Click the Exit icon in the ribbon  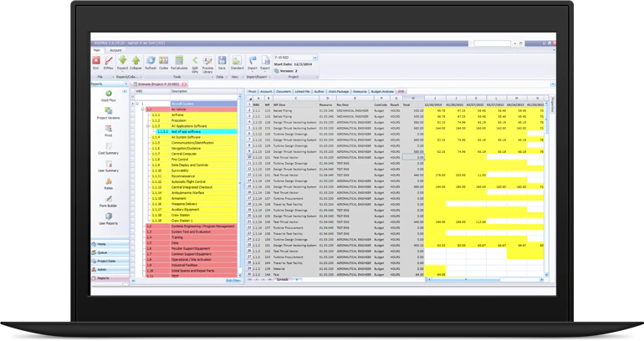(x=96, y=61)
